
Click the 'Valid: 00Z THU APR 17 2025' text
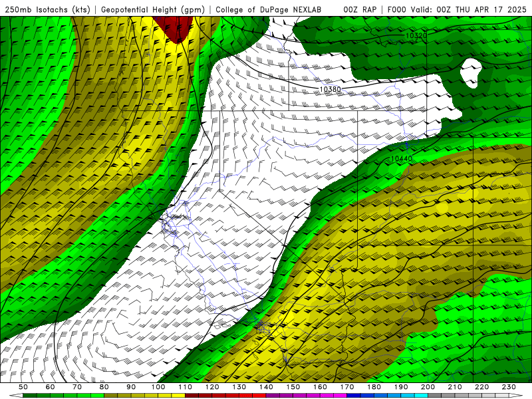point(469,10)
